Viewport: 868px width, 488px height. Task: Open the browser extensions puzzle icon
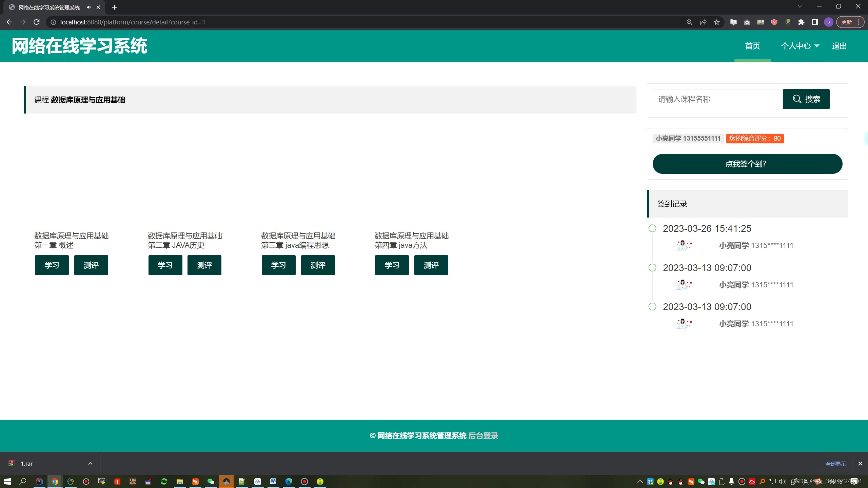tap(801, 22)
